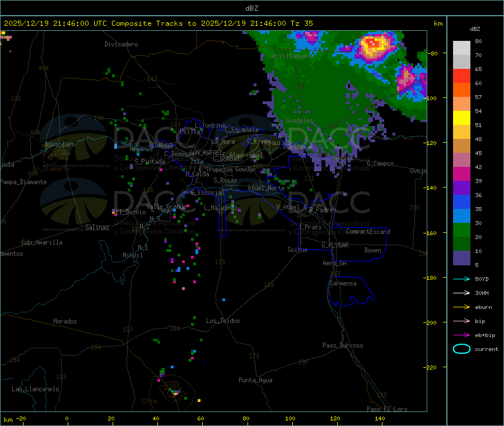Click the 'Valle_Grande' map label
Viewport: 504px width, 426px height.
tap(166, 207)
